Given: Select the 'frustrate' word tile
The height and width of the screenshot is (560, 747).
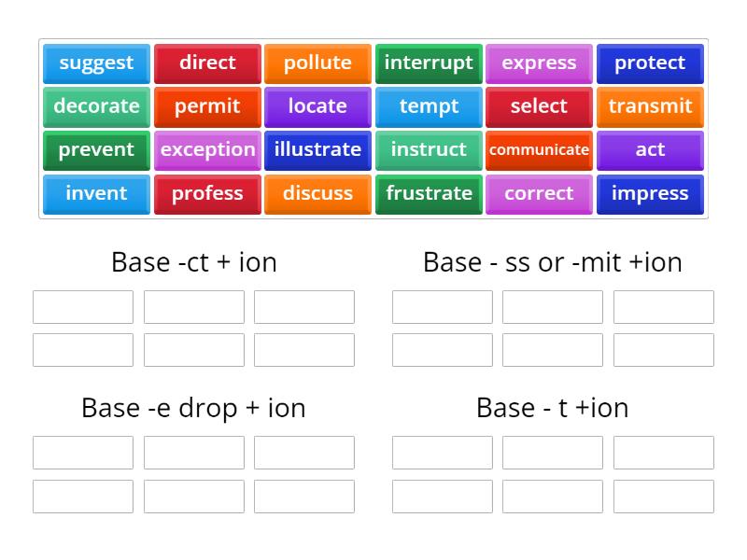Looking at the screenshot, I should click(429, 194).
